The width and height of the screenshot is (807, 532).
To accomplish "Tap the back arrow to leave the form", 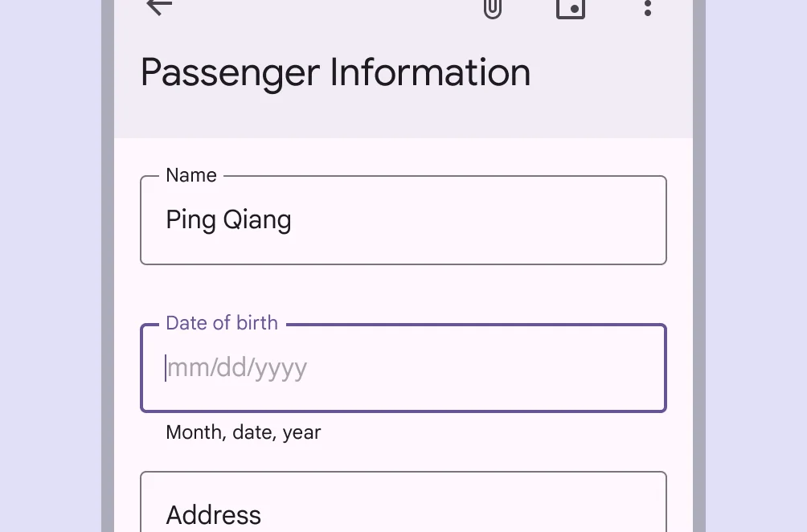I will pos(158,8).
